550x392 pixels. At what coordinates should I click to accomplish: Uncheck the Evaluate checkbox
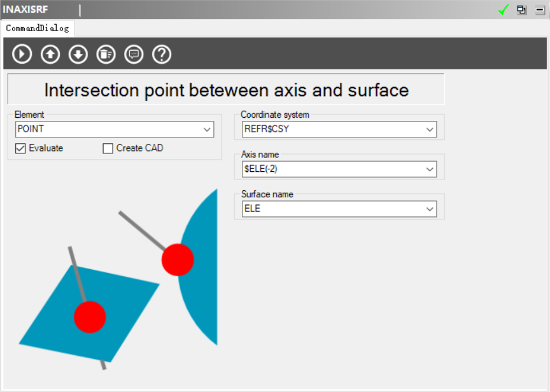click(20, 148)
